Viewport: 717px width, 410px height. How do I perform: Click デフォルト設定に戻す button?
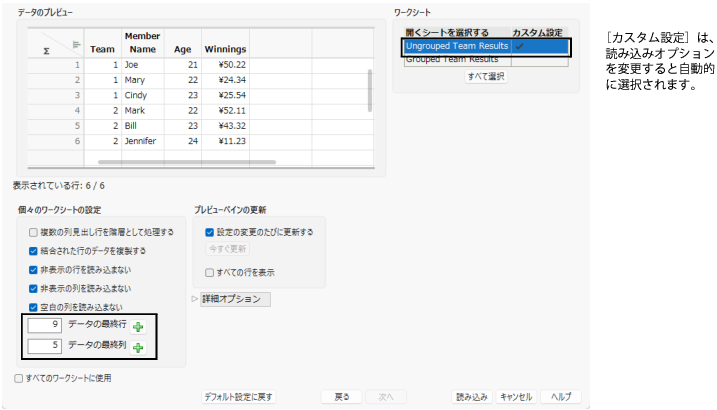click(x=238, y=397)
